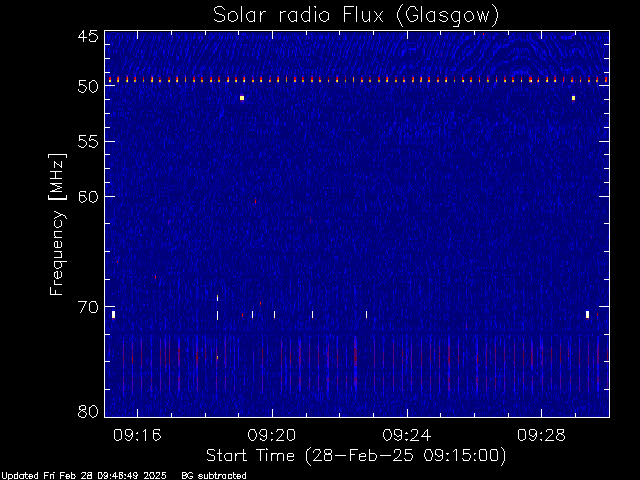Image resolution: width=640 pixels, height=480 pixels.
Task: Click the "Start Time (28-Feb-25 09:15:00)" label
Action: pos(356,456)
